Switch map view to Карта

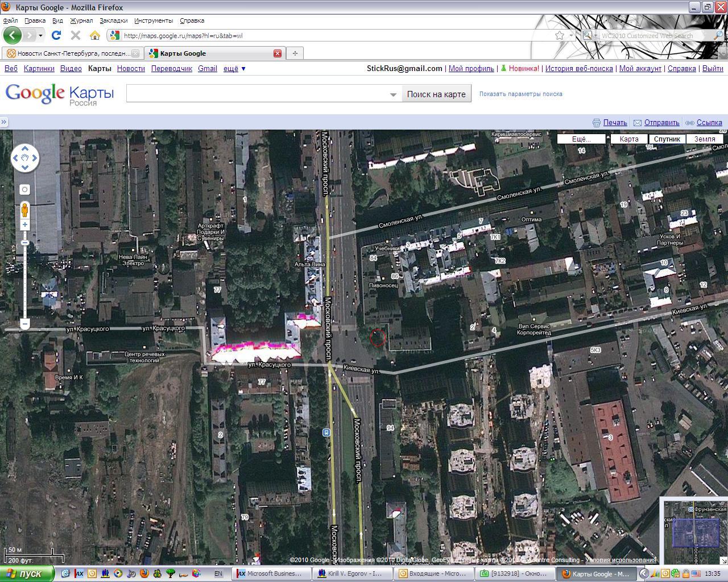pos(628,139)
